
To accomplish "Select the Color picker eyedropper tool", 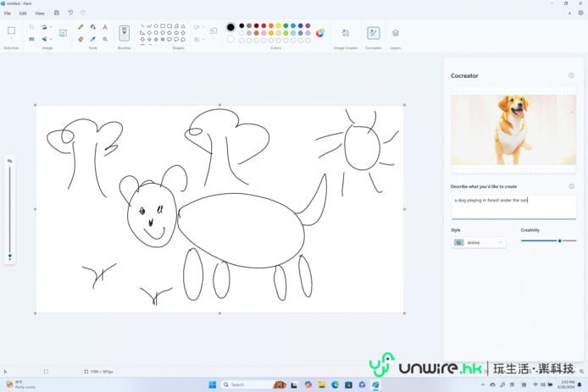I will click(x=92, y=38).
